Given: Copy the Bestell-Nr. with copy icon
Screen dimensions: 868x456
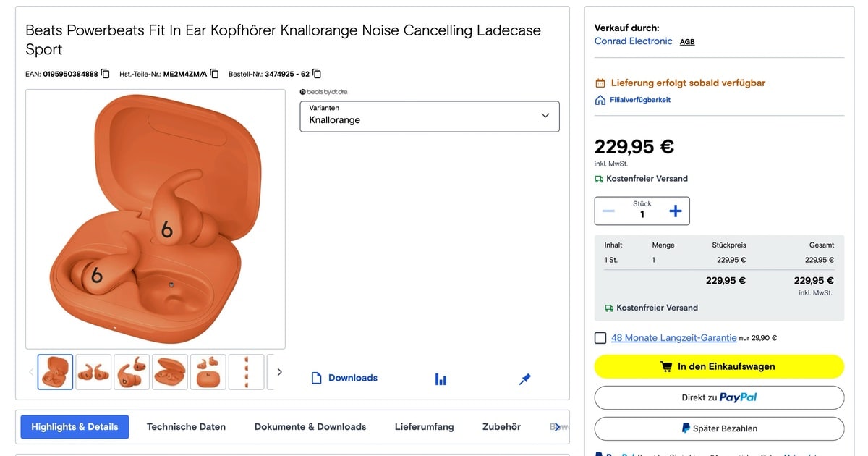Looking at the screenshot, I should tap(317, 74).
